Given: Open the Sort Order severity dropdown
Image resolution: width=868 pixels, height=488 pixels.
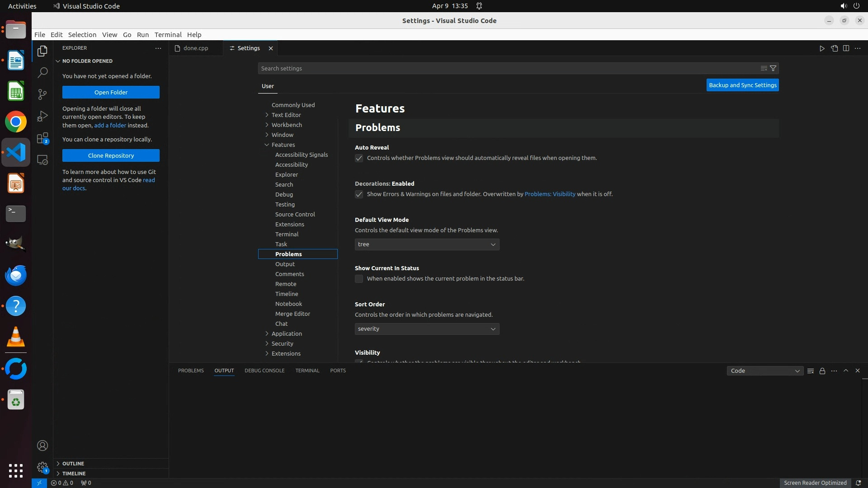Looking at the screenshot, I should click(427, 329).
